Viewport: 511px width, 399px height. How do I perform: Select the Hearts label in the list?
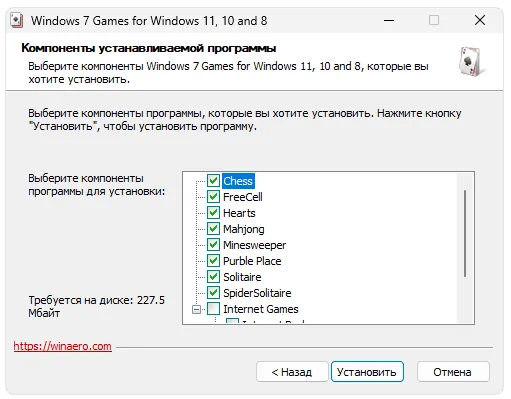pos(239,213)
